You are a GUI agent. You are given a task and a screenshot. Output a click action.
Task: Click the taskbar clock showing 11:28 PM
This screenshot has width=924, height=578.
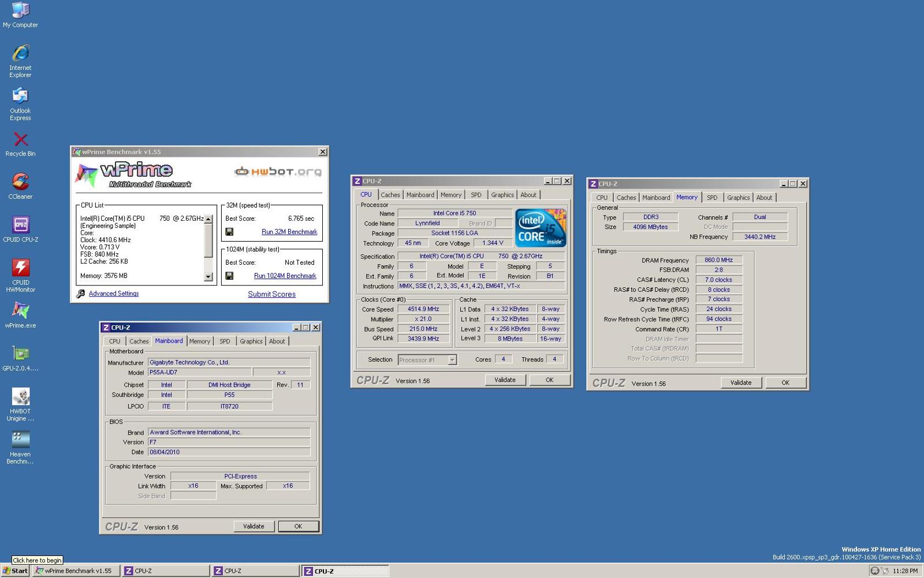coord(905,571)
